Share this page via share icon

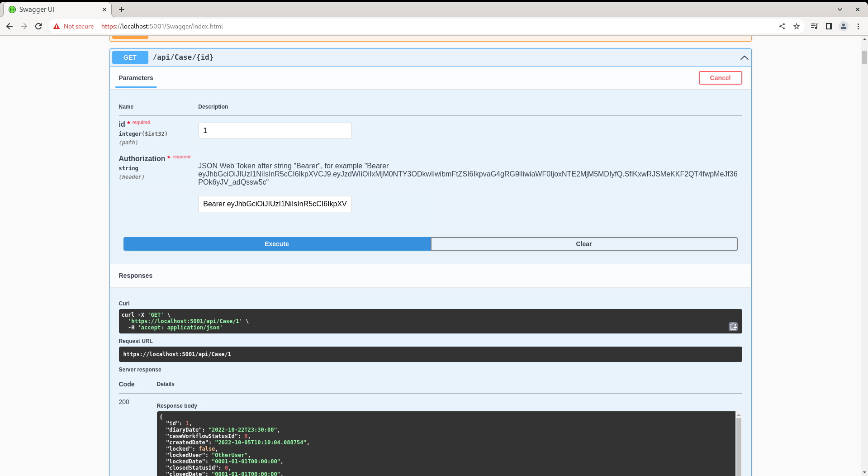pos(782,26)
